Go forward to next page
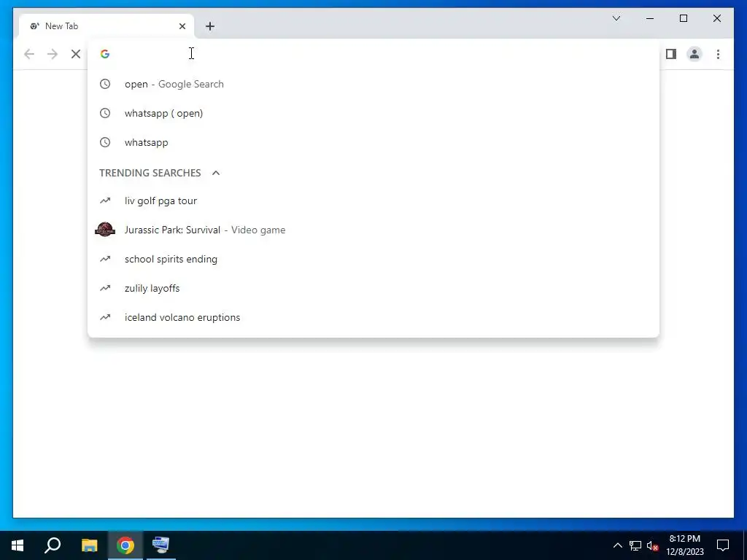 pyautogui.click(x=53, y=54)
